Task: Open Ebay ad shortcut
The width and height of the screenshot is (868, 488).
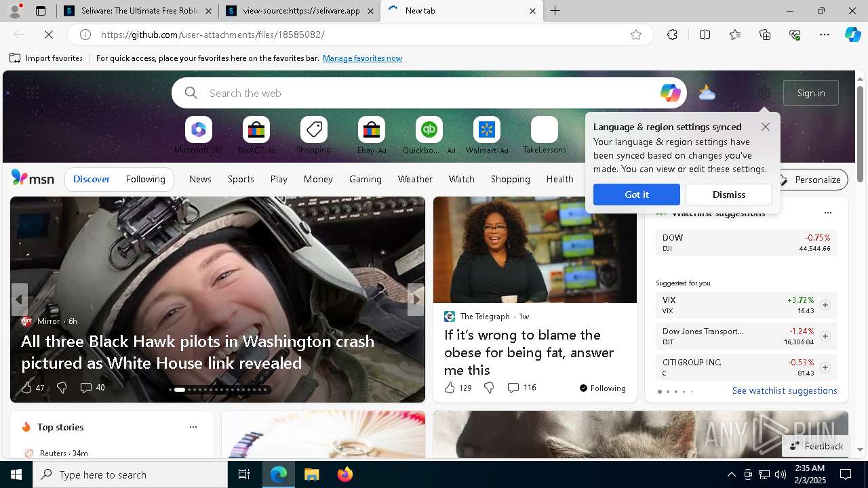Action: point(372,135)
